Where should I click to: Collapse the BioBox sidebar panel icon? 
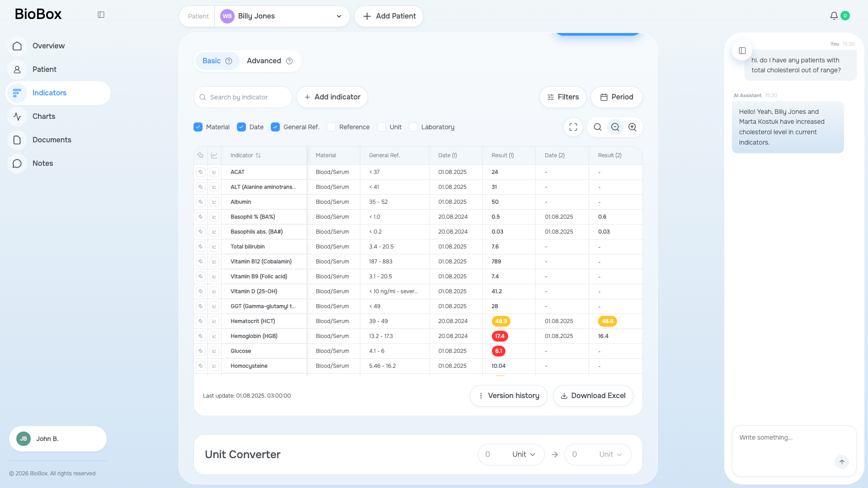(101, 15)
